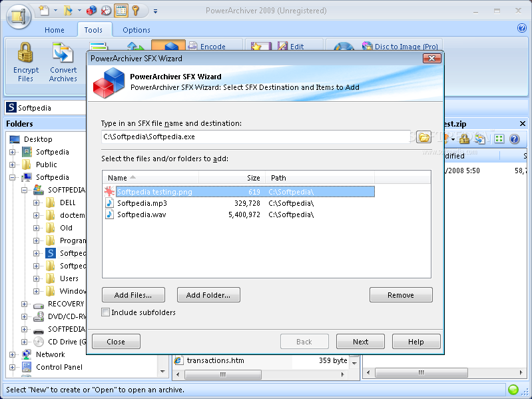Select the Softpedia.mp3 file row
Image resolution: width=532 pixels, height=399 pixels.
(x=239, y=203)
